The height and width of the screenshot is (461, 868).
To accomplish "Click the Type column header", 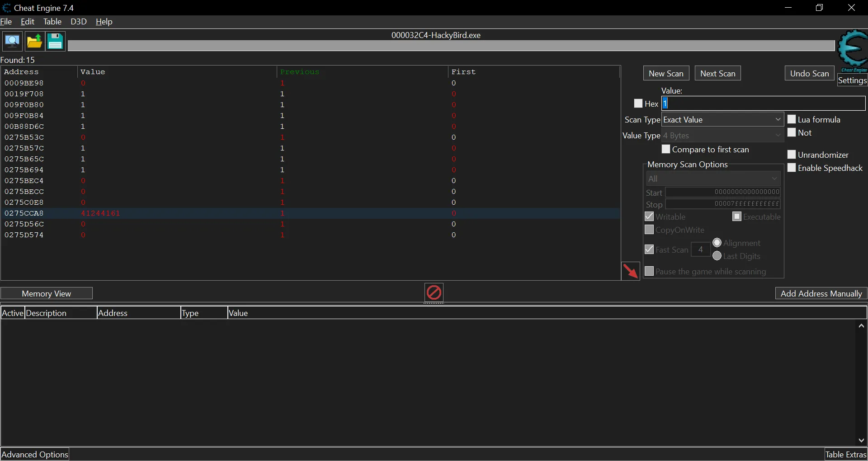I will click(204, 313).
